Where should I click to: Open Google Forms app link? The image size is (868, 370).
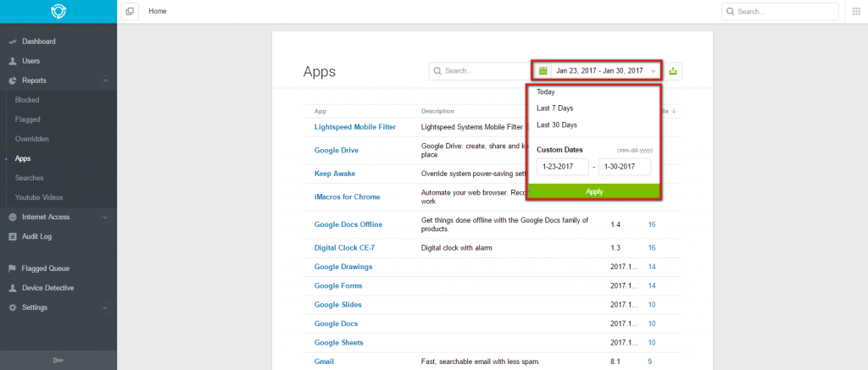pyautogui.click(x=338, y=286)
